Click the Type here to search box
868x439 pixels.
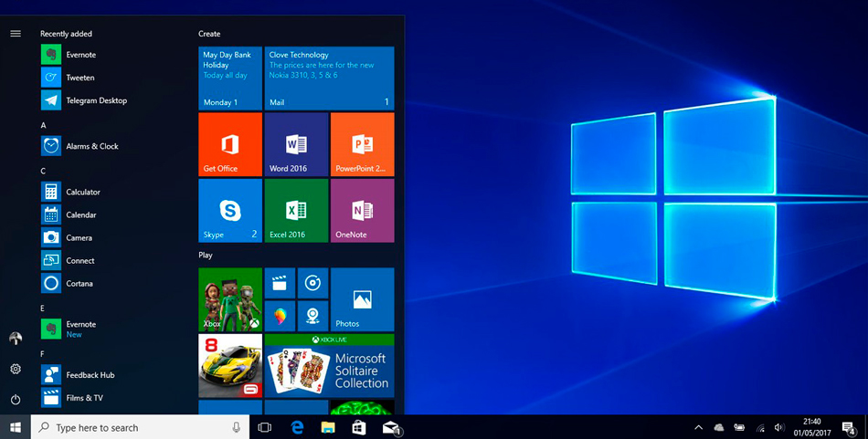click(x=141, y=427)
